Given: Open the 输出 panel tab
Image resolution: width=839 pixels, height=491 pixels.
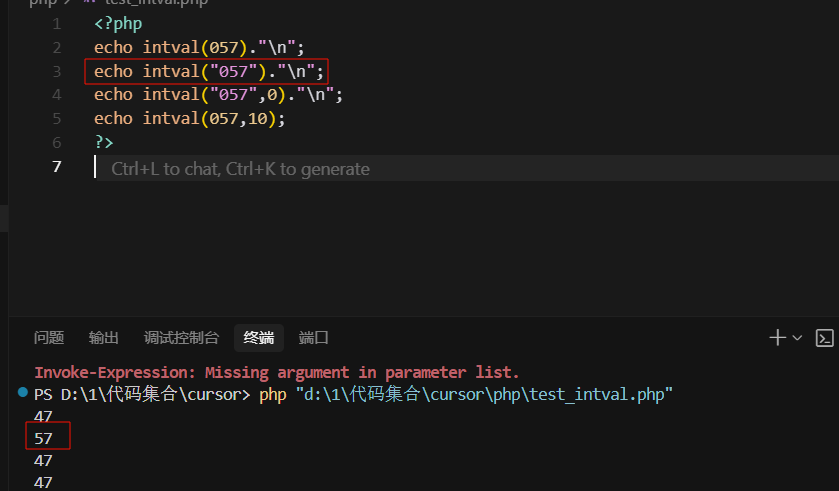Looking at the screenshot, I should click(104, 338).
